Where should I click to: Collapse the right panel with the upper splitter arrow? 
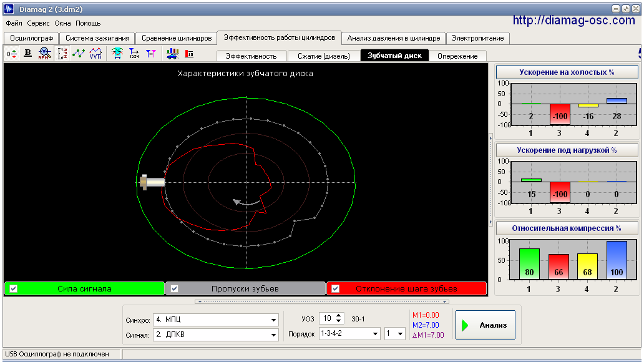tap(490, 139)
